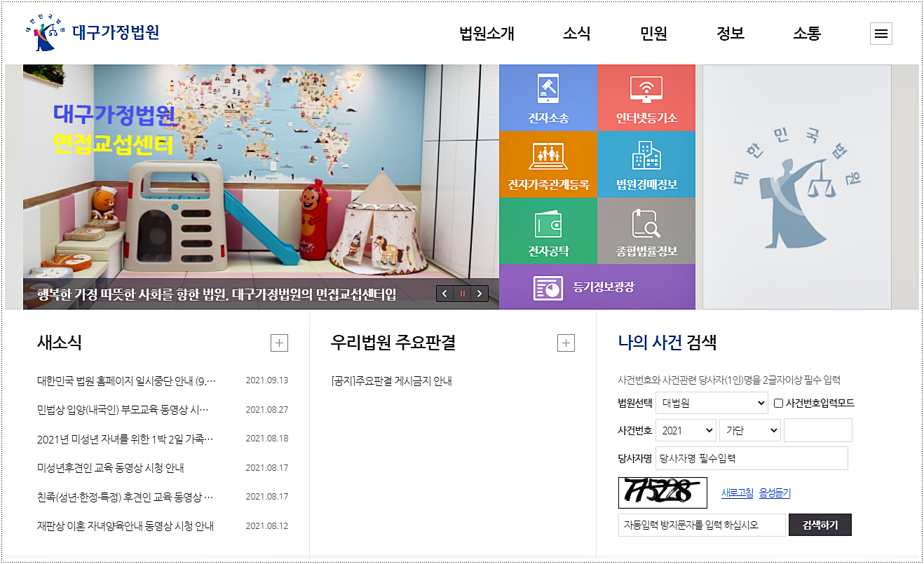The image size is (924, 564).
Task: Open the 정보 menu
Action: click(x=731, y=34)
